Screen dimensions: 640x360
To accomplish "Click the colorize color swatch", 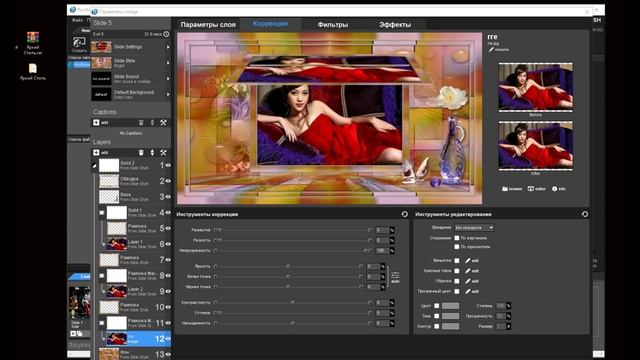I will coord(451,306).
